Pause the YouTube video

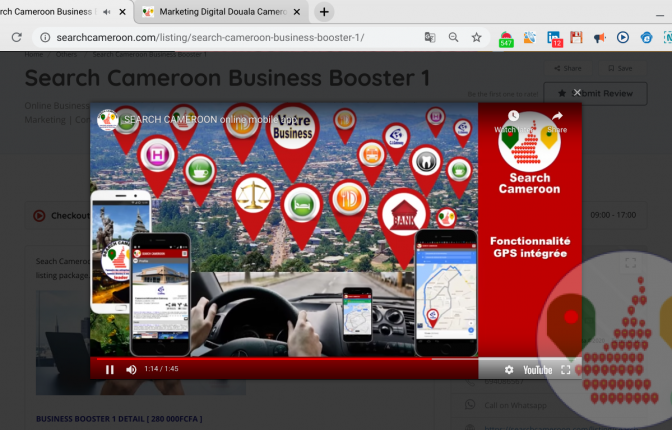(x=110, y=370)
